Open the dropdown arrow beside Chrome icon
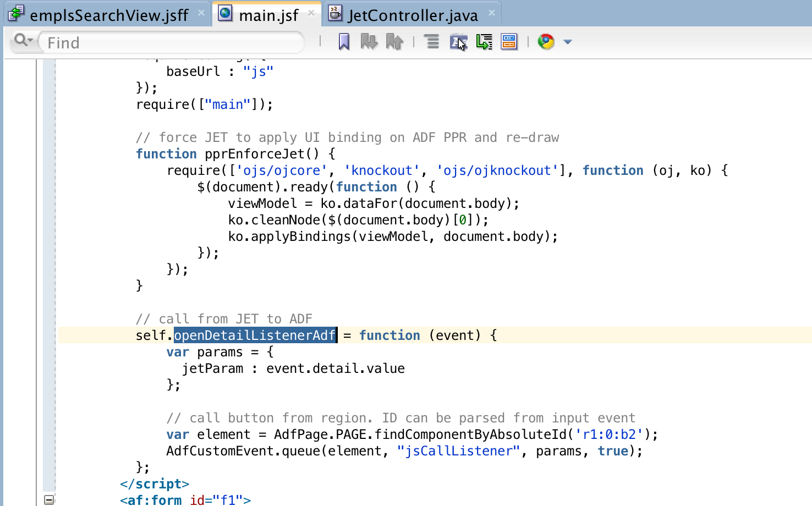Viewport: 812px width, 506px height. tap(567, 41)
